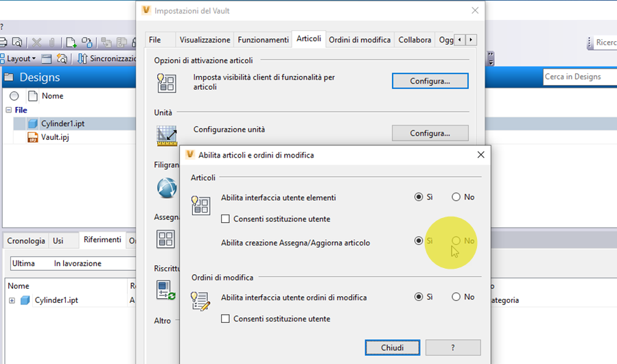Open the Ordini di modifica tab

point(359,40)
